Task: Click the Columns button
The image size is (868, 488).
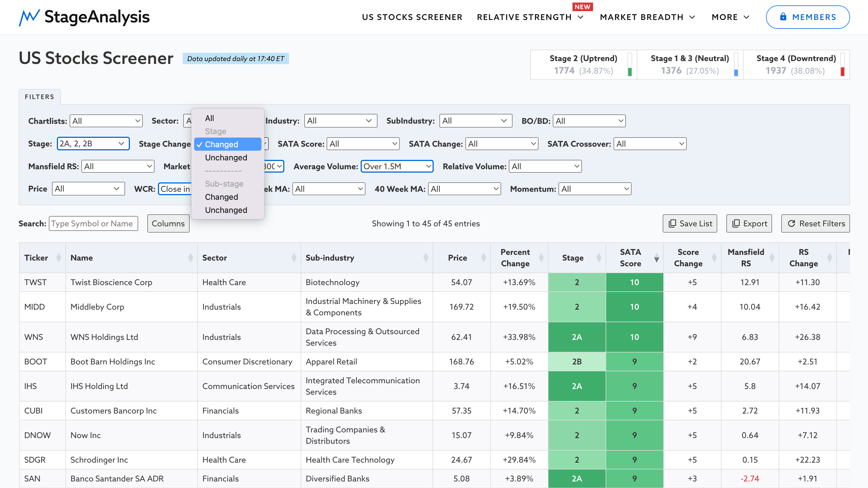Action: pos(168,223)
